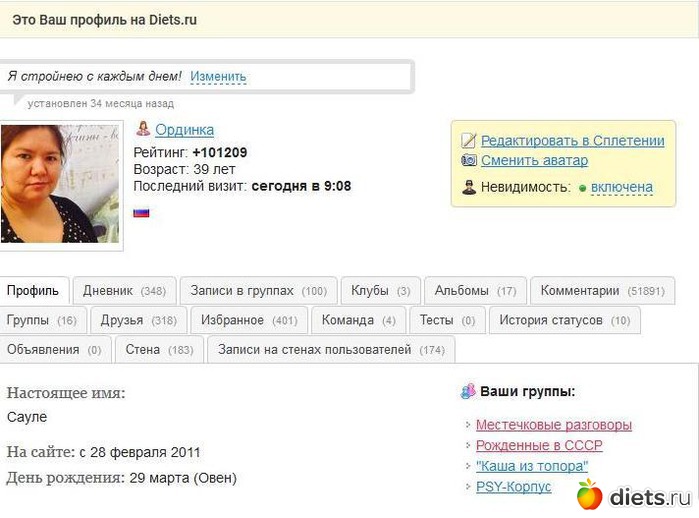Go to Записи на стенах пользователей tab
This screenshot has width=699, height=518.
(x=330, y=349)
